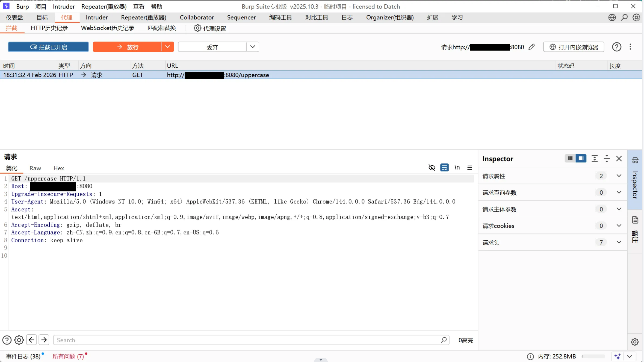Open 代理设置 proxy settings

click(210, 28)
